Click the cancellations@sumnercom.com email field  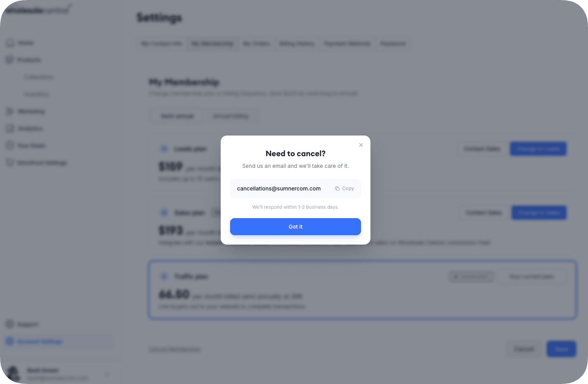tap(279, 188)
